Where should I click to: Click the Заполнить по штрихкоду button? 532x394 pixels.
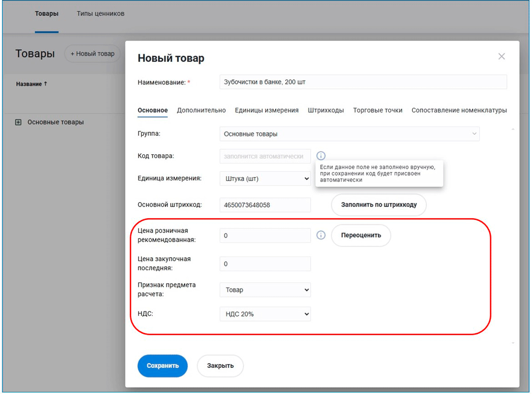379,204
